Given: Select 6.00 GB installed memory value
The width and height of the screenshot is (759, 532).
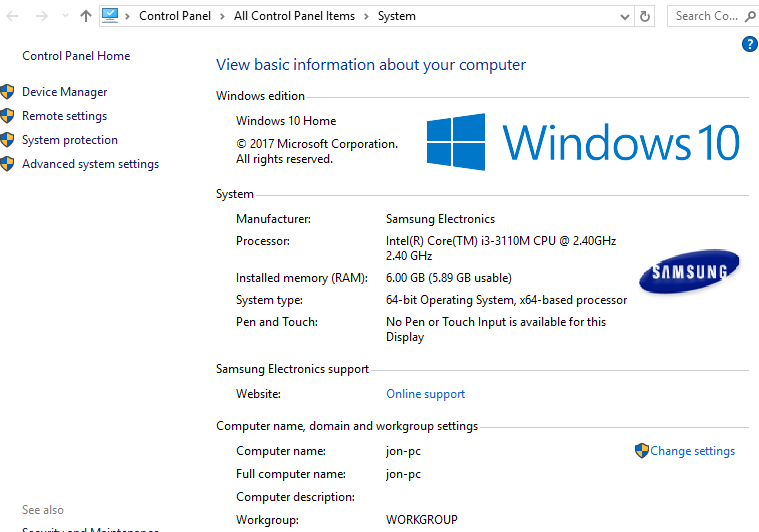Looking at the screenshot, I should coord(449,278).
